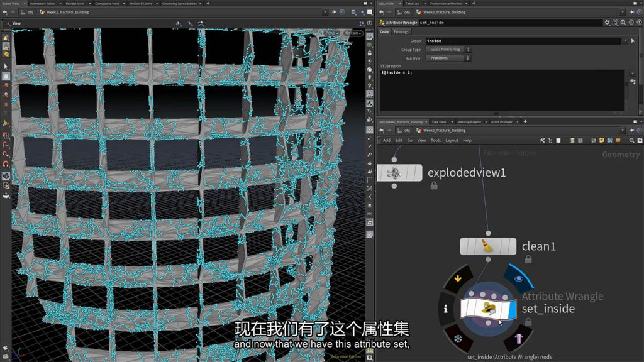Switch to the Tree View tab
The image size is (644, 362).
438,122
